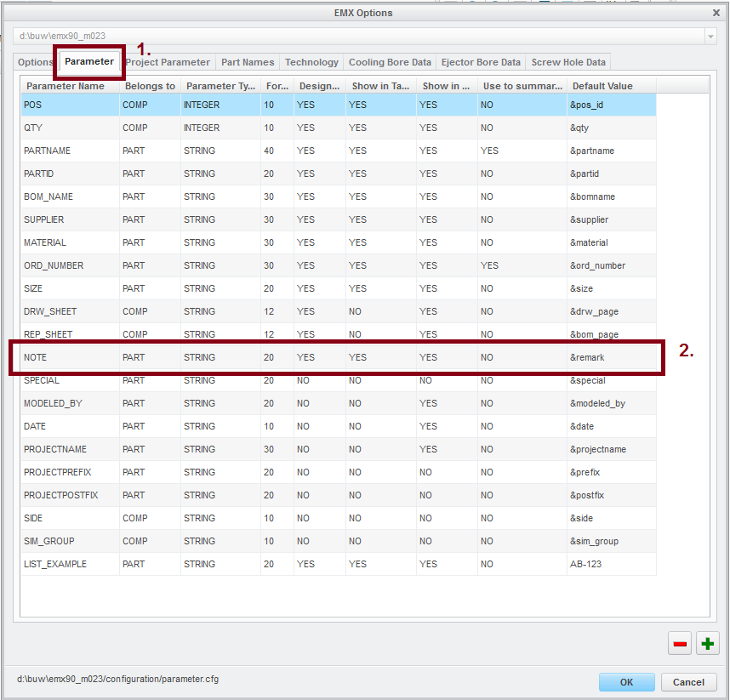Switch to the Options tab

click(36, 62)
